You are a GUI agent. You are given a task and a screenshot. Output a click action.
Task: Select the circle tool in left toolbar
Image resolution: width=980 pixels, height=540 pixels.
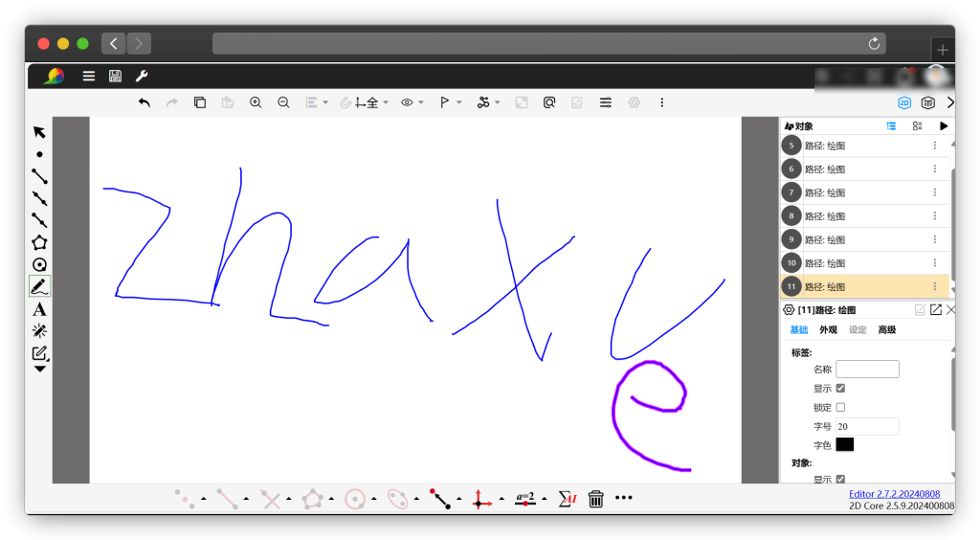pyautogui.click(x=39, y=265)
